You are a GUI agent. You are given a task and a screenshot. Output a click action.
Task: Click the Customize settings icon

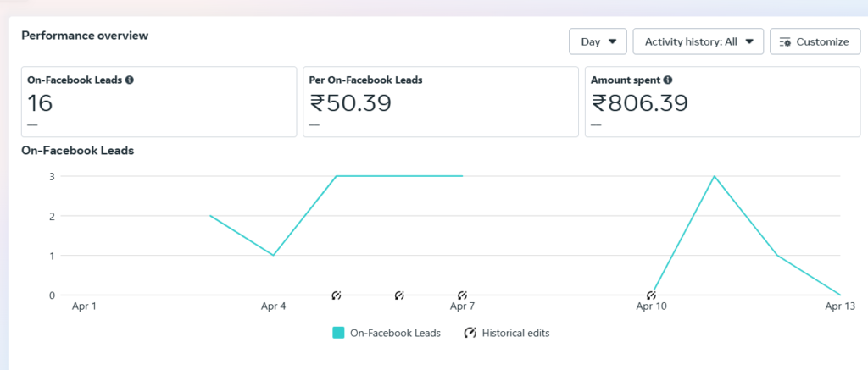785,42
